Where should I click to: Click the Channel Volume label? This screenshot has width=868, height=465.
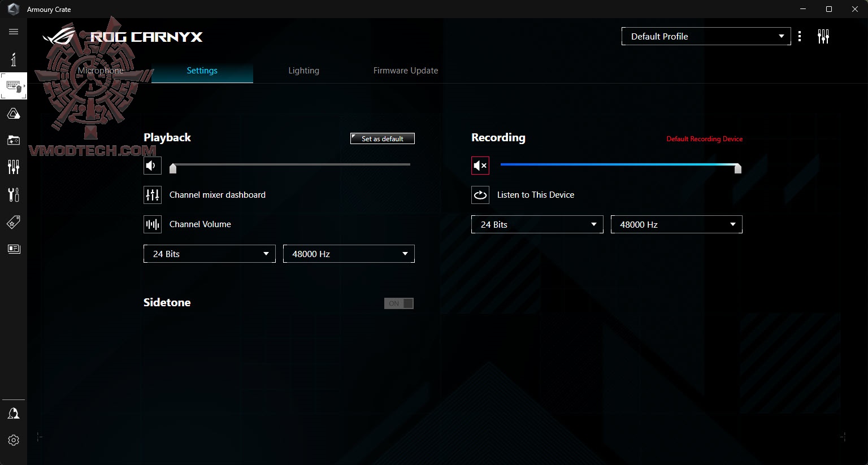coord(200,224)
